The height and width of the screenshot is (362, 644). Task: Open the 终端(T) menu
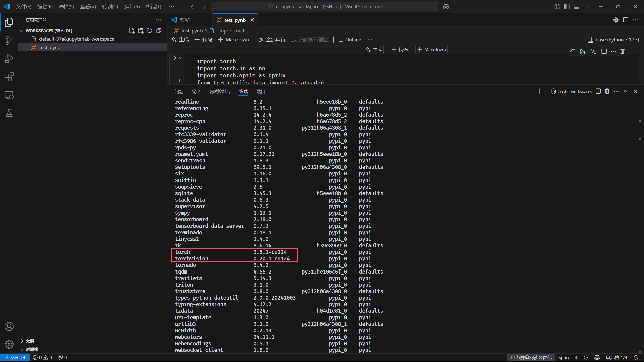coord(153,7)
